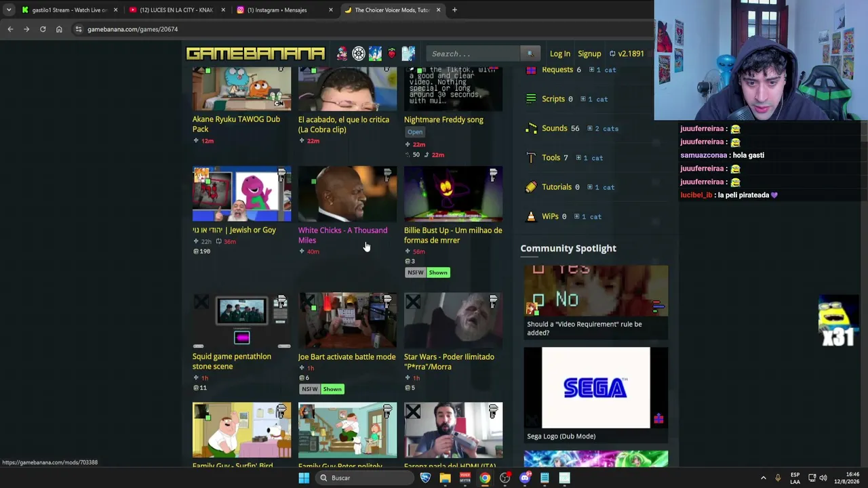Screen dimensions: 868x488
Task: Open Discord from the taskbar
Action: (525, 478)
